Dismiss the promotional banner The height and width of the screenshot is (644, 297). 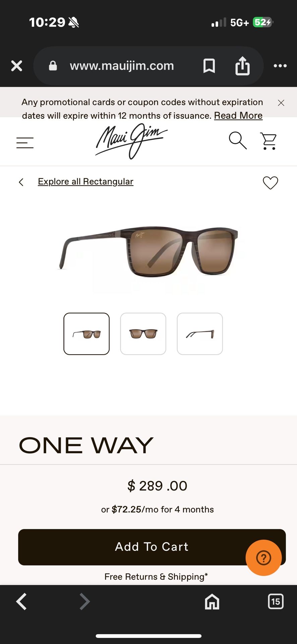(281, 103)
